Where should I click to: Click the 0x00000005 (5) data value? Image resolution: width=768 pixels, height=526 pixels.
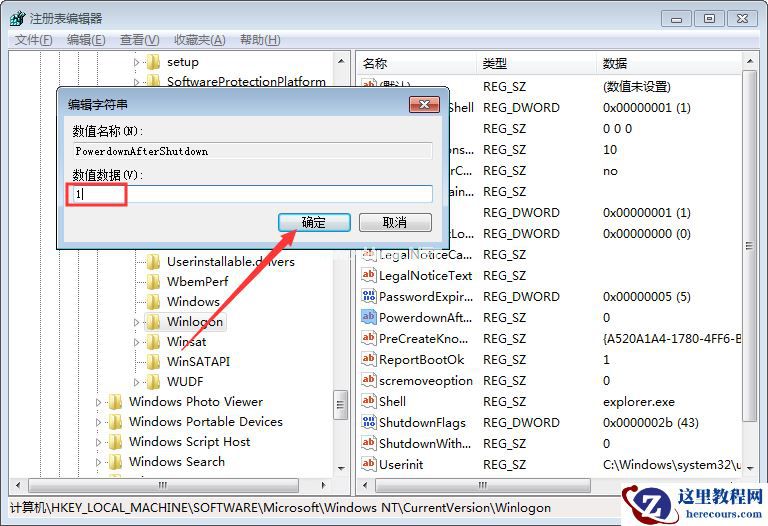click(x=647, y=296)
